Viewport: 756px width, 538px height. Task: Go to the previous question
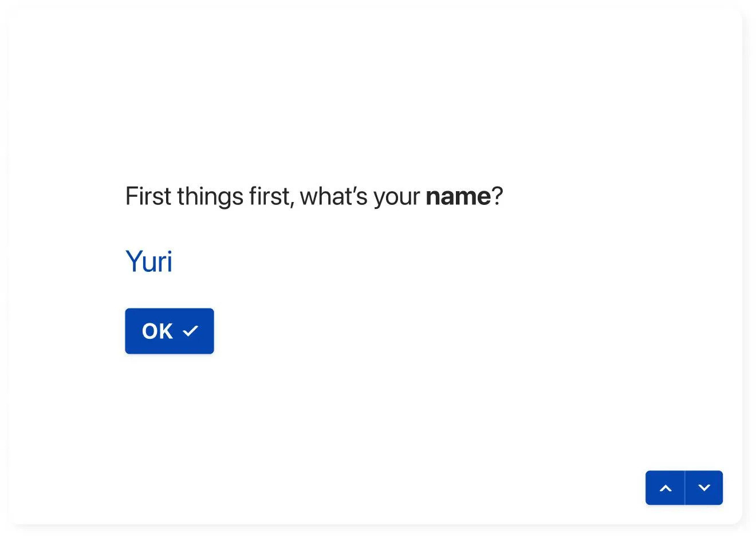pos(665,488)
